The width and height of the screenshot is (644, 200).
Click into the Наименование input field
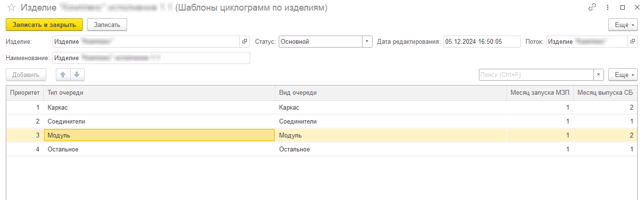click(x=151, y=58)
